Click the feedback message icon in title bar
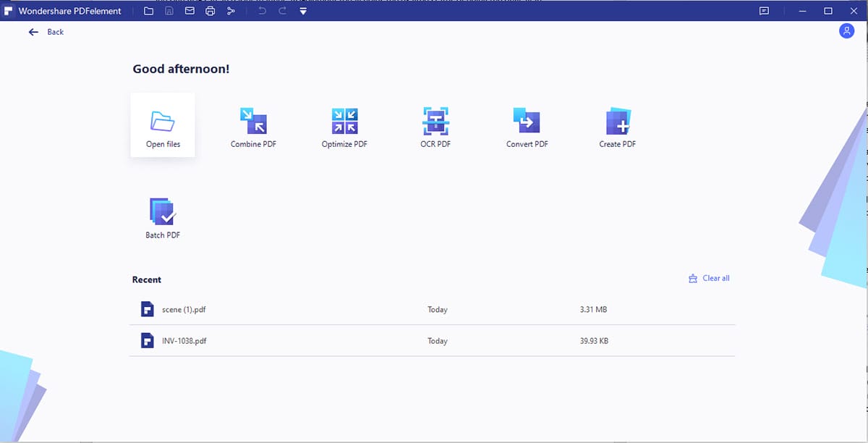The image size is (868, 443). coord(764,12)
